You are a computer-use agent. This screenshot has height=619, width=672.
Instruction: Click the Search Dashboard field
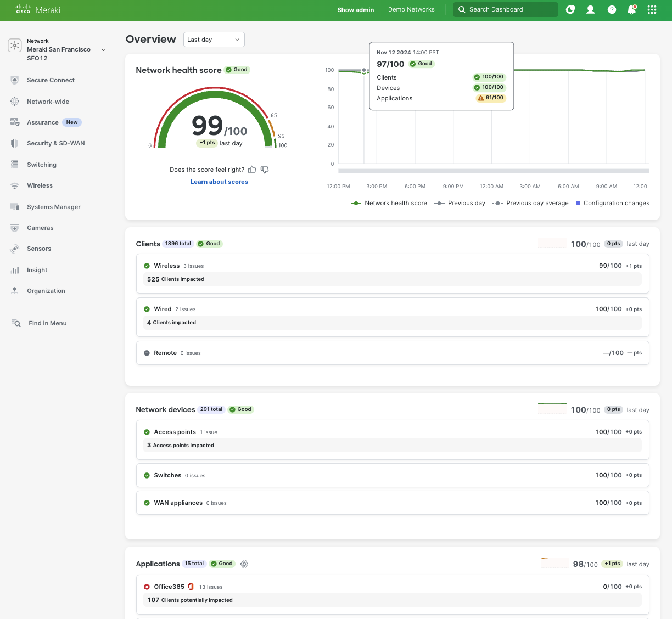tap(505, 9)
